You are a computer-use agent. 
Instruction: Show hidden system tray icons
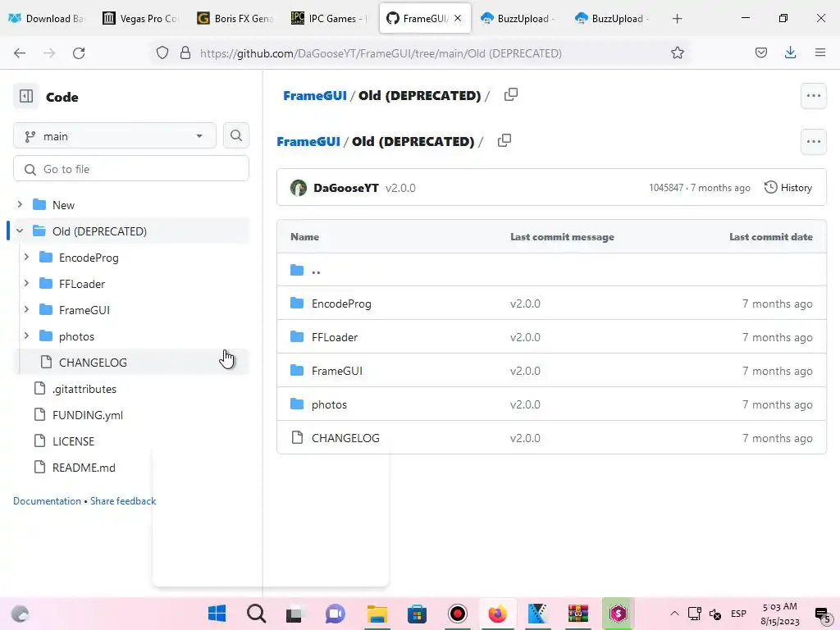coord(674,614)
